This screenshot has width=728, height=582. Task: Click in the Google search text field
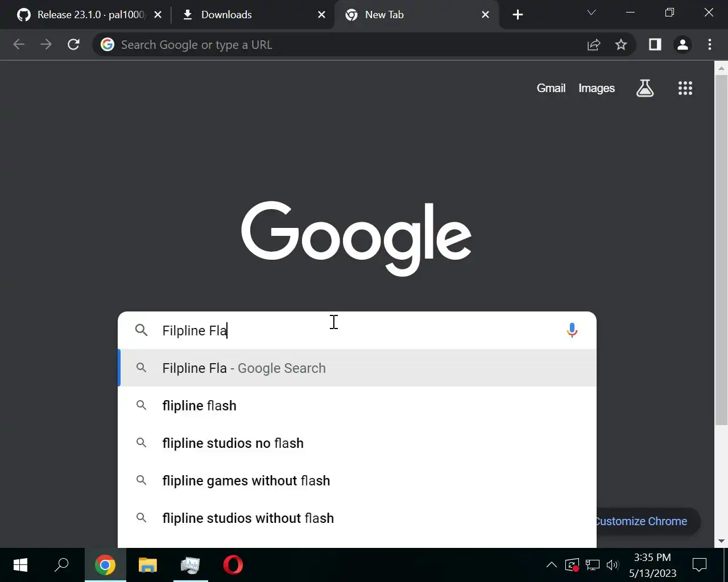358,330
